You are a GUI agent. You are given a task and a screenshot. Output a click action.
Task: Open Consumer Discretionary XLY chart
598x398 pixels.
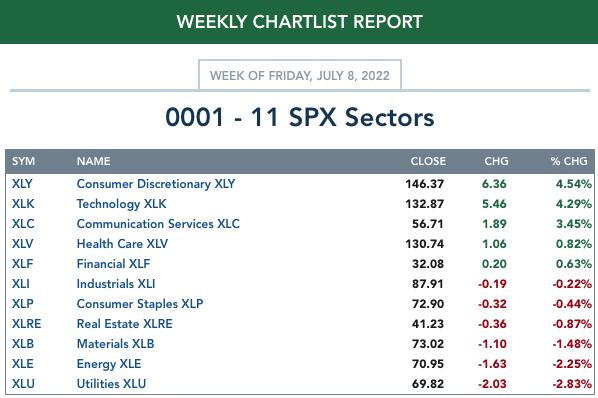click(156, 184)
